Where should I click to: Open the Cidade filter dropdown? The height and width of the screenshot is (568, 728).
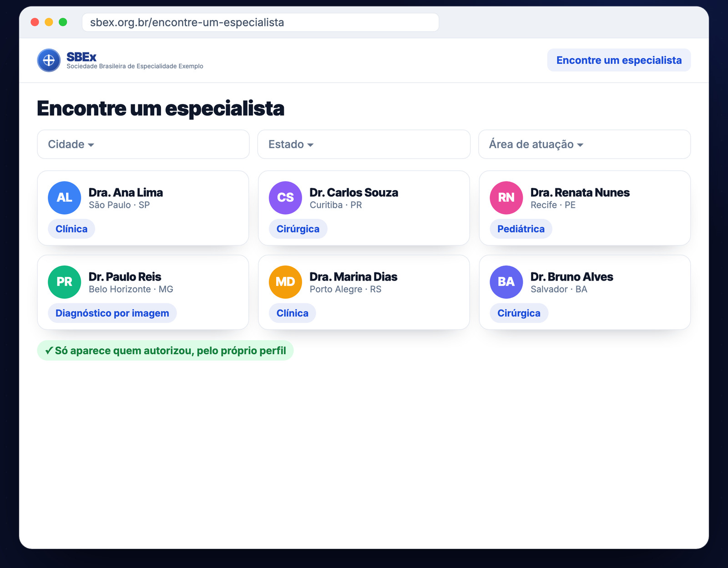coord(143,144)
